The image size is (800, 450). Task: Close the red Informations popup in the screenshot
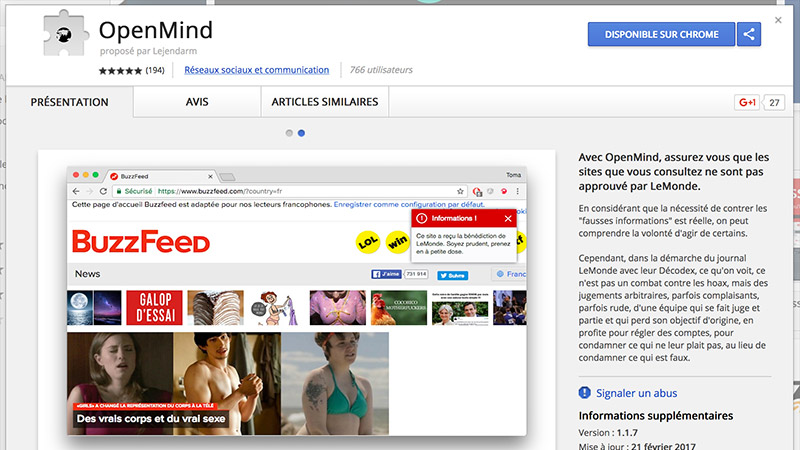(x=508, y=218)
